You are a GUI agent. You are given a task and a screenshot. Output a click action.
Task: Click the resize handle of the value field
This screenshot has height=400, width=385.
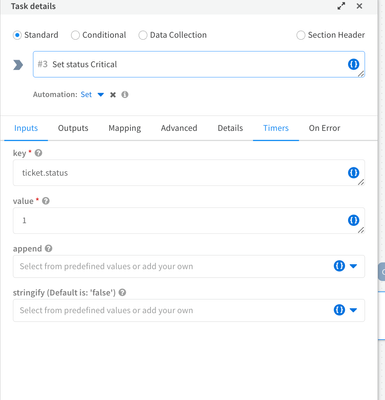click(x=361, y=230)
